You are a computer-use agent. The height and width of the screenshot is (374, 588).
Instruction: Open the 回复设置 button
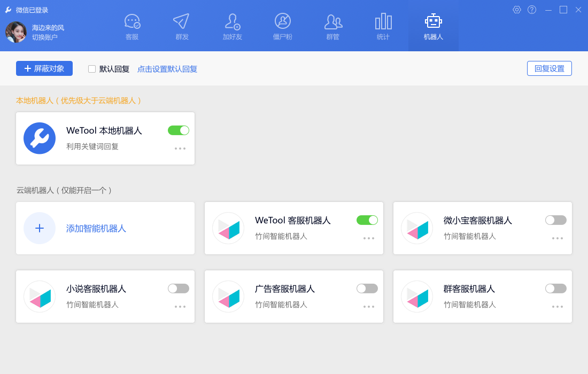point(550,68)
